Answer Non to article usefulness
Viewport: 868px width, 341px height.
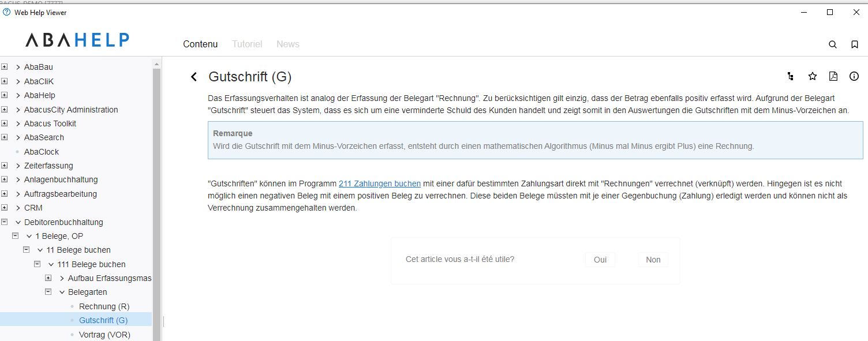[x=653, y=260]
